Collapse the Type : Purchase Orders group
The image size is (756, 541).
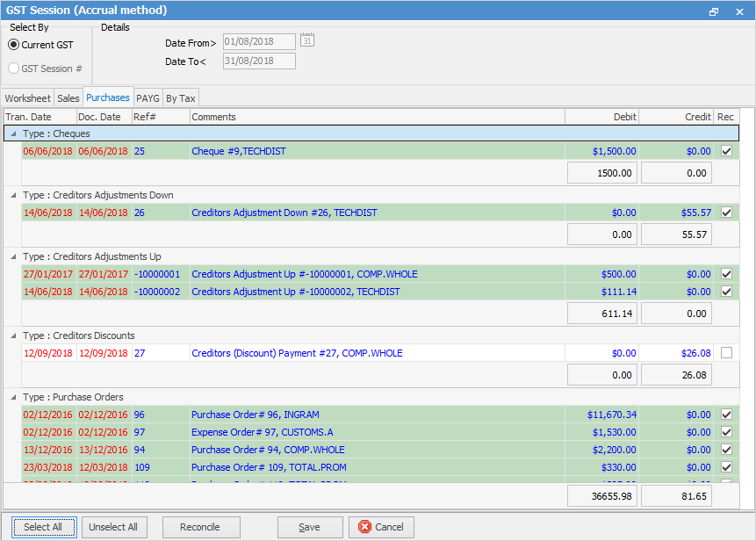(12, 397)
